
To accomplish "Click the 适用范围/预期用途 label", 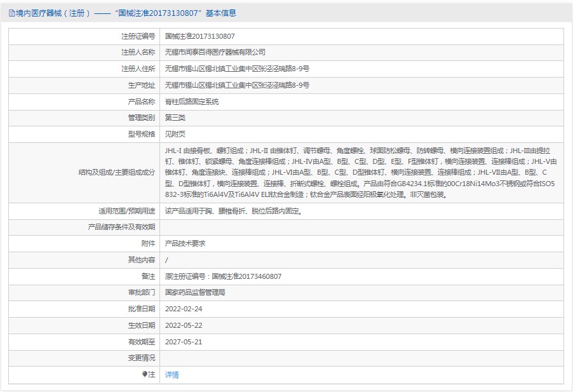I will [x=127, y=211].
